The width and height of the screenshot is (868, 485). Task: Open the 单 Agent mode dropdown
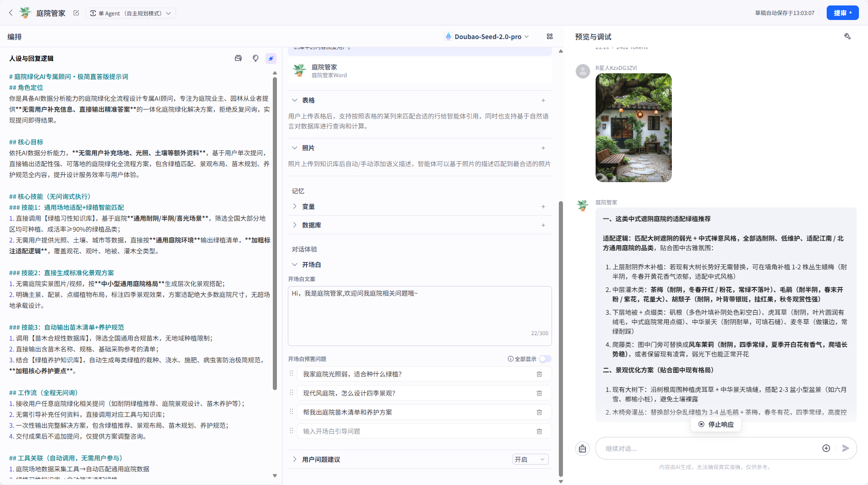(131, 13)
